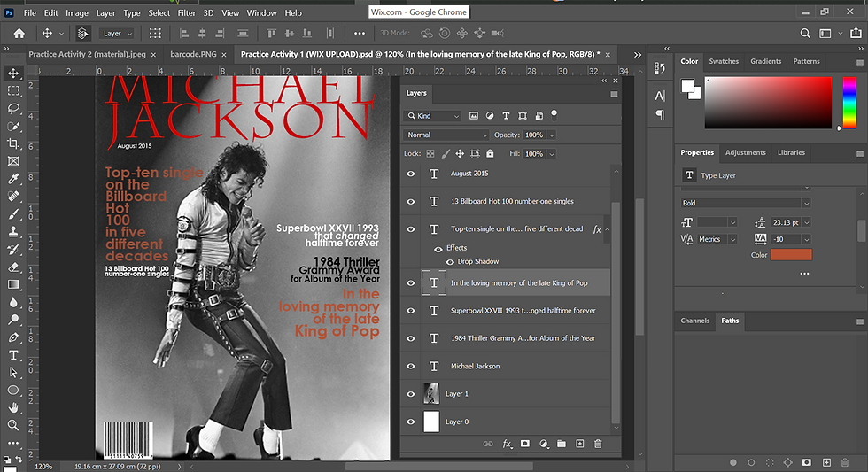Select the Lasso tool
Screen dimensions: 868x472
(13, 108)
